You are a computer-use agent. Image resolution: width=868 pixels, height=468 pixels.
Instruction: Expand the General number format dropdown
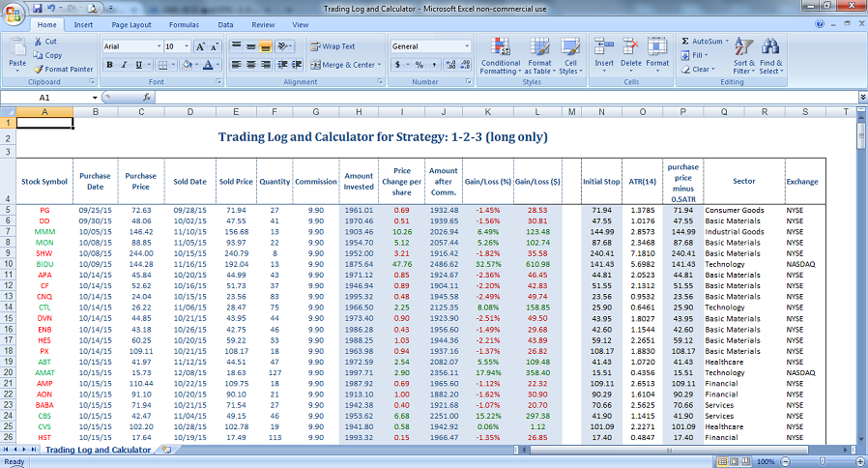tap(467, 45)
